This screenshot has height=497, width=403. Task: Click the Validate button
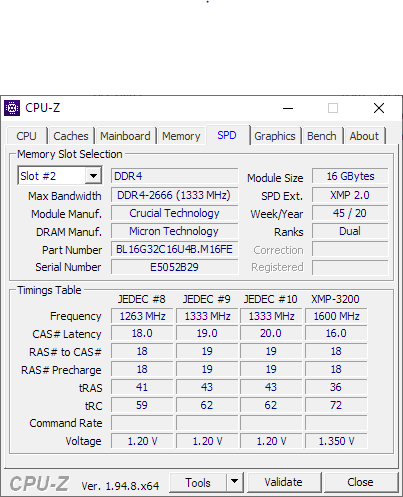click(283, 482)
